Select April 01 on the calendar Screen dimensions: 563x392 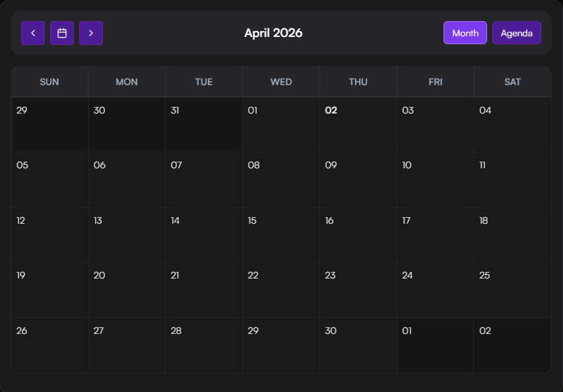tap(281, 123)
